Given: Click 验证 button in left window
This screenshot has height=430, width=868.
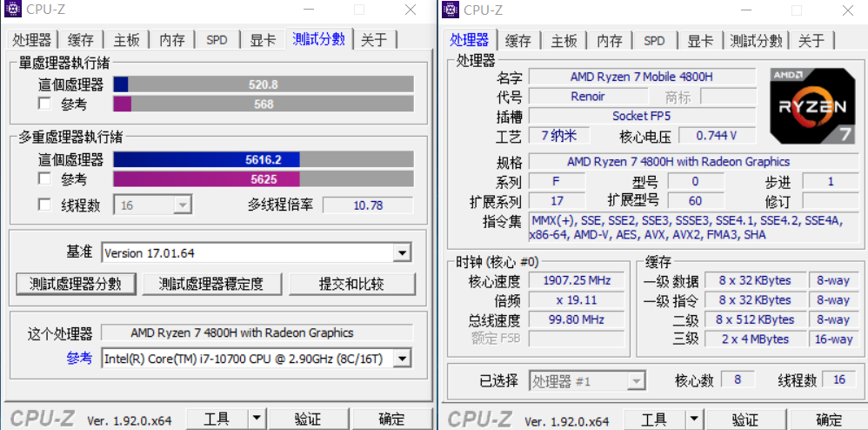Looking at the screenshot, I should point(307,419).
